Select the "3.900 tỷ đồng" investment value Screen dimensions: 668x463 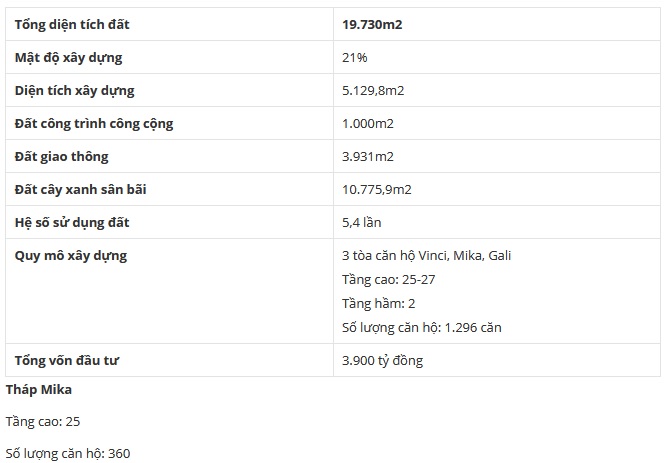pos(383,361)
